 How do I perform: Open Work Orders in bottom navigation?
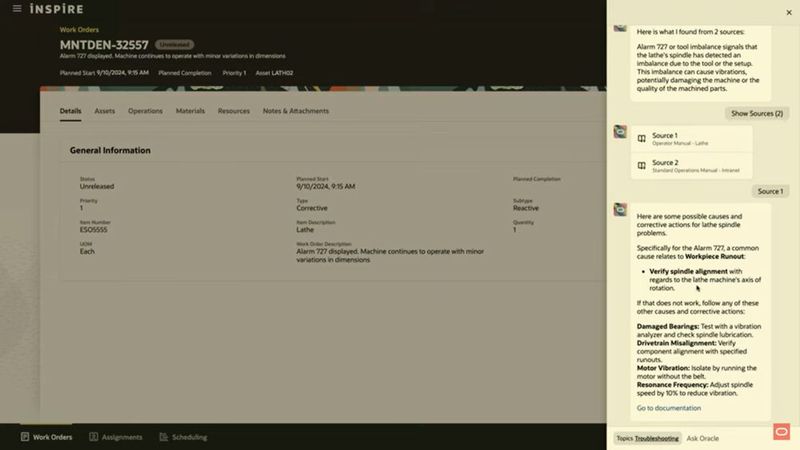(46, 437)
